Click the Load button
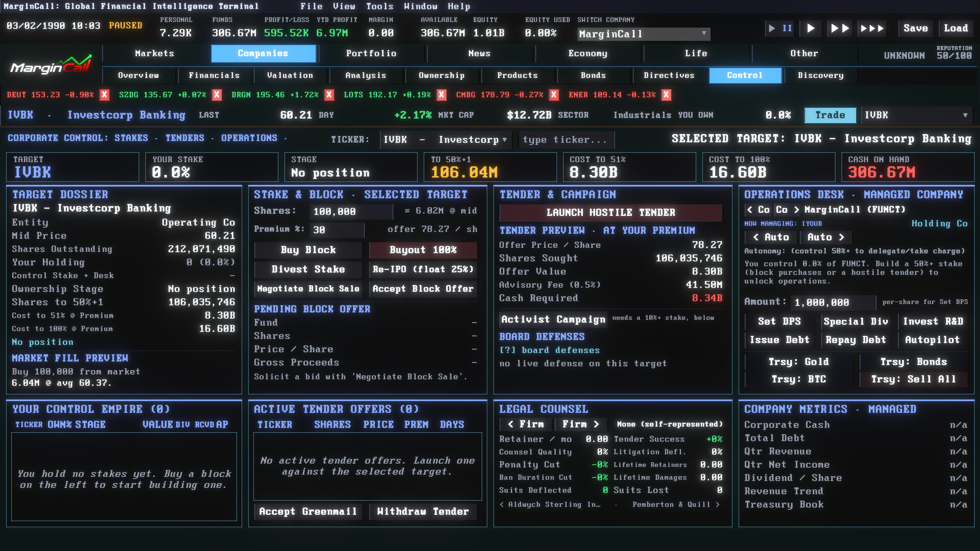The image size is (980, 551). point(955,29)
